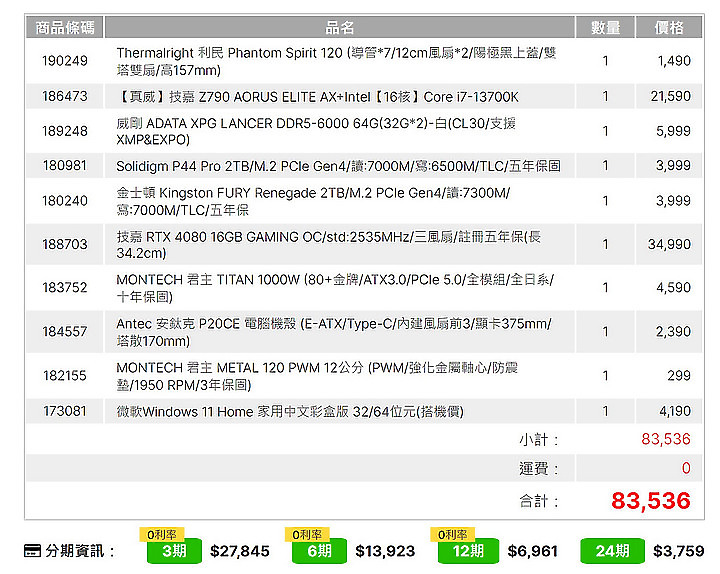Click the large bold total 83,536
The image size is (720, 574).
pyautogui.click(x=651, y=500)
